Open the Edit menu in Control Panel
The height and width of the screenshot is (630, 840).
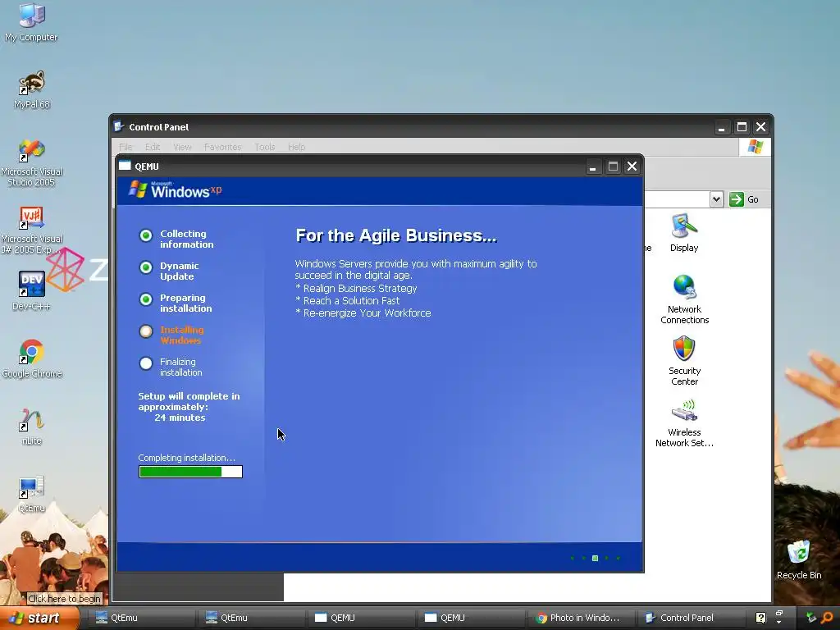point(153,147)
